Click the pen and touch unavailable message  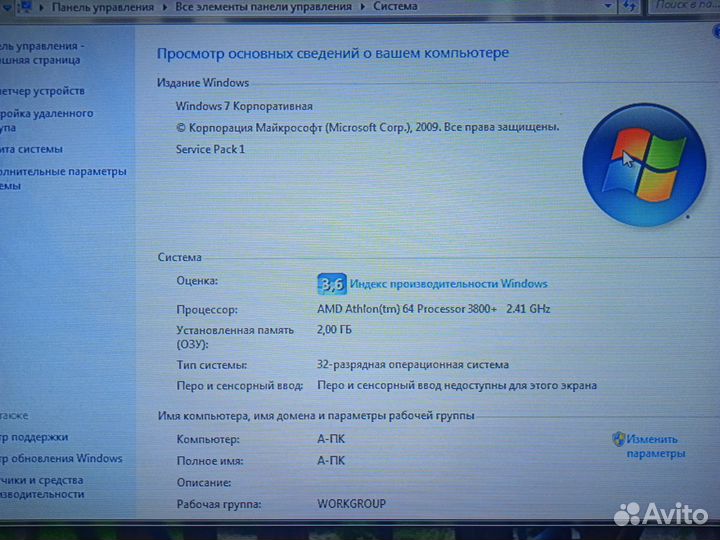coord(457,385)
